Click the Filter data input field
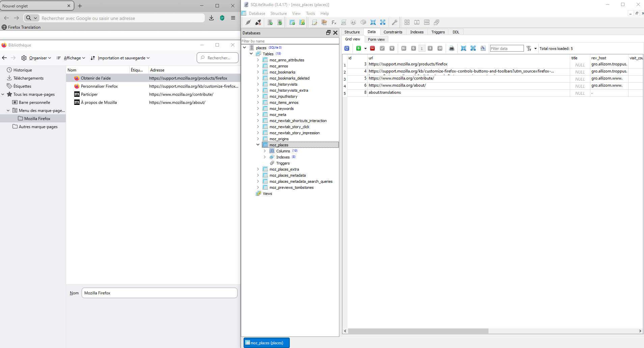 point(506,49)
